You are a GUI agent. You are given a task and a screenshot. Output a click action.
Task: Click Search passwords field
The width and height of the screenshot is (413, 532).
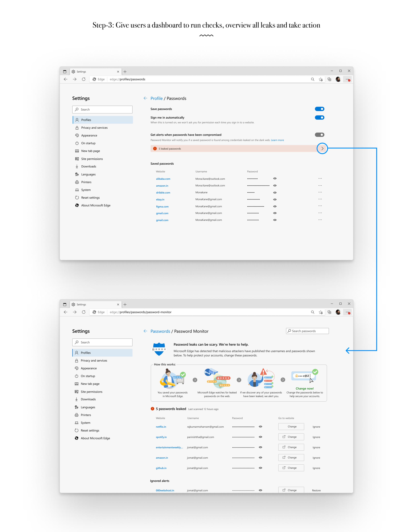pyautogui.click(x=307, y=331)
